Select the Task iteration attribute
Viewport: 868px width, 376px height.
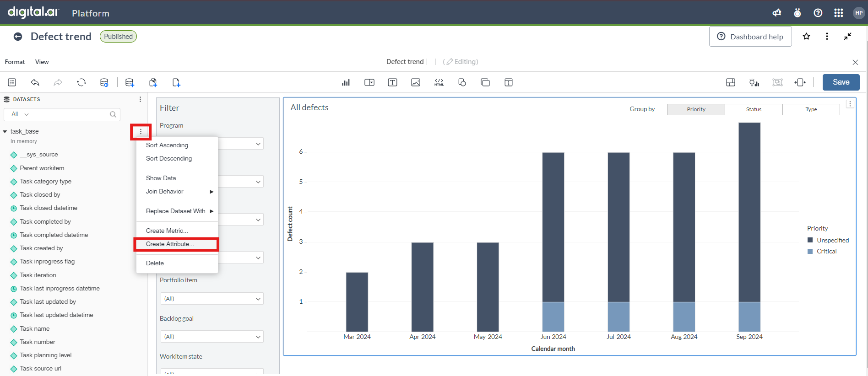pos(38,275)
